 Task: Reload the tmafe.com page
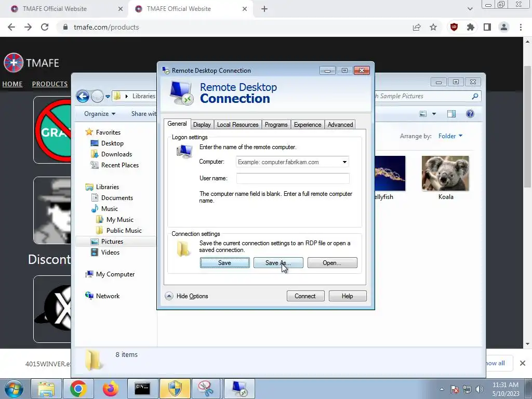tap(45, 27)
